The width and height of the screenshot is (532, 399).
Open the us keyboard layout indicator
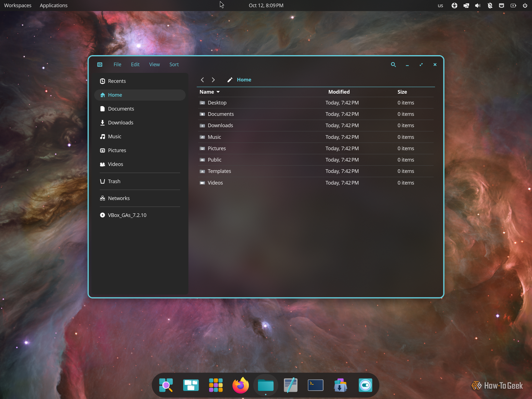pyautogui.click(x=440, y=6)
